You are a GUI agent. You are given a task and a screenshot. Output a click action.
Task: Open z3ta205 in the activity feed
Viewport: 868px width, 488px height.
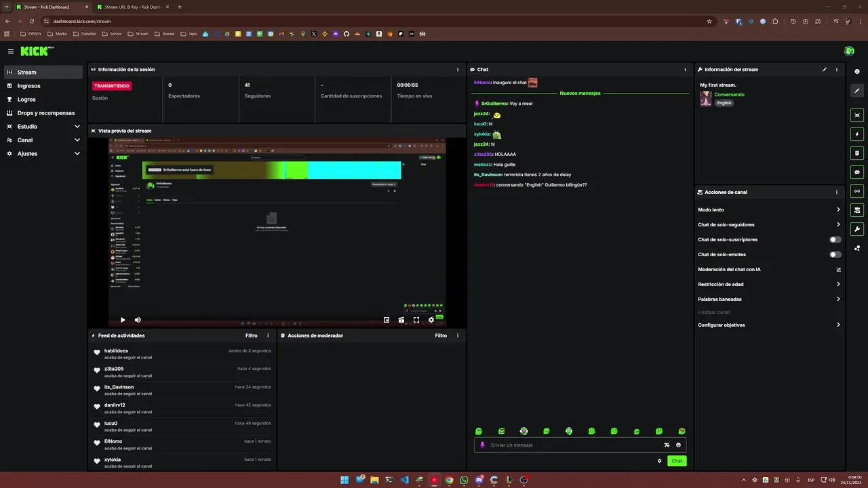point(114,369)
